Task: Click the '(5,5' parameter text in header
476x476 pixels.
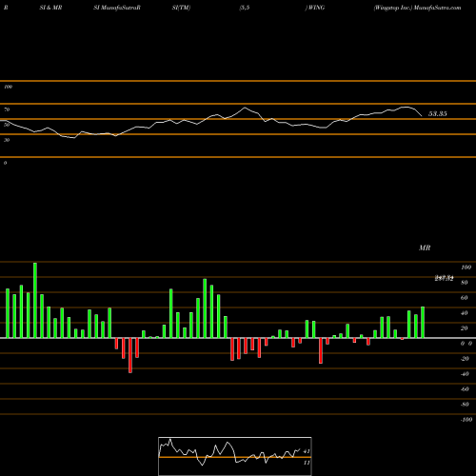Action: click(245, 8)
